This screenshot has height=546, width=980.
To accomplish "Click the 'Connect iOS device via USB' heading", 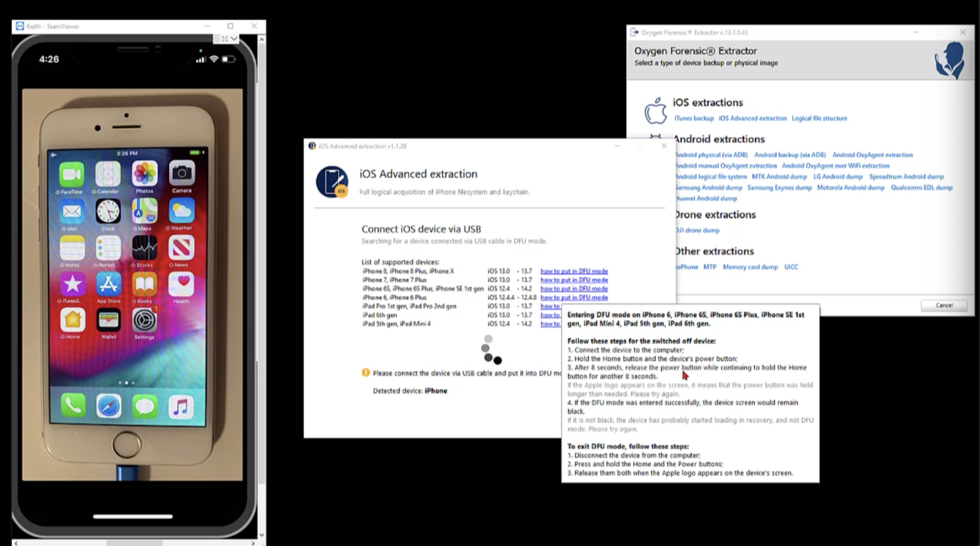I will (x=421, y=229).
